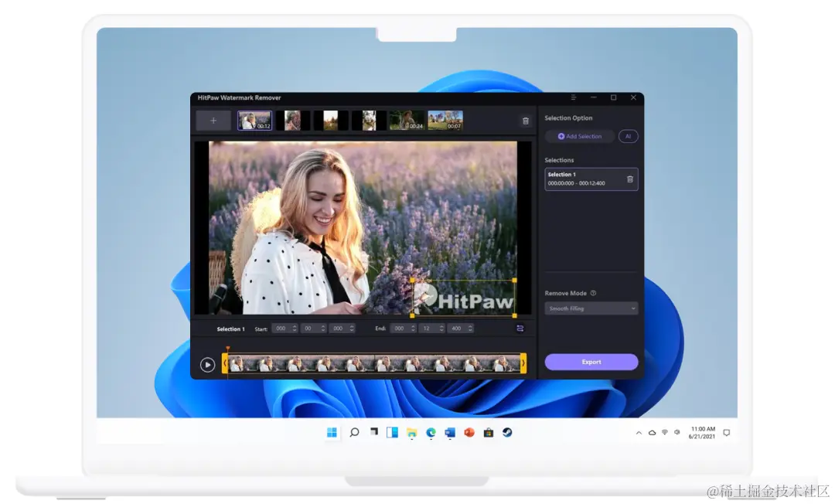The width and height of the screenshot is (835, 504).
Task: Export the video with Export button
Action: point(591,362)
